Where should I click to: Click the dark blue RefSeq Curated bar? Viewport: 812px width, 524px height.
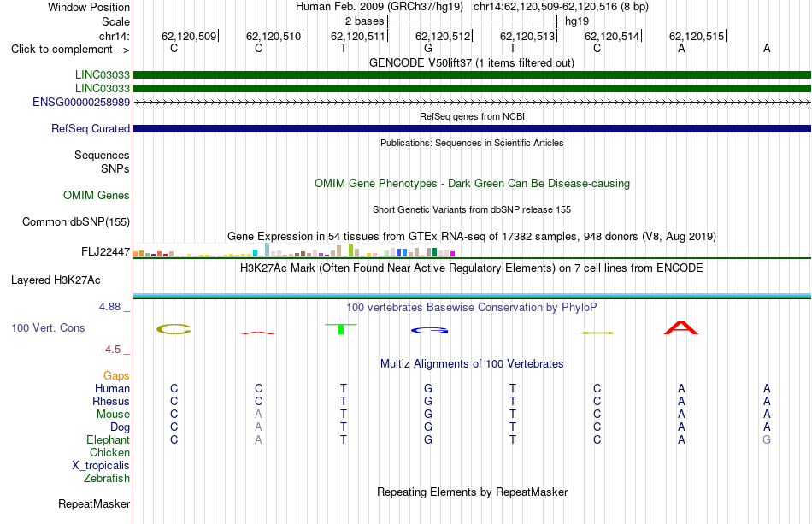[472, 128]
